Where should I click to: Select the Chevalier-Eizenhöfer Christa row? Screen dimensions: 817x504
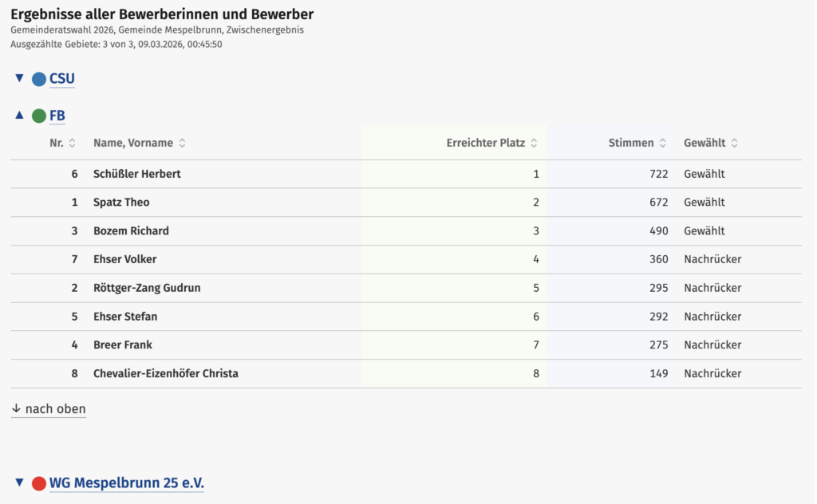(166, 373)
